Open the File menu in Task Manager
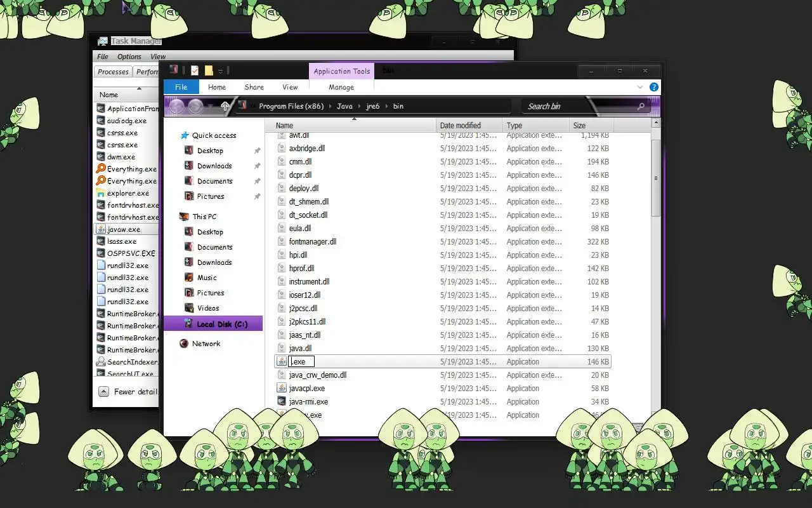The image size is (812, 508). pyautogui.click(x=103, y=57)
